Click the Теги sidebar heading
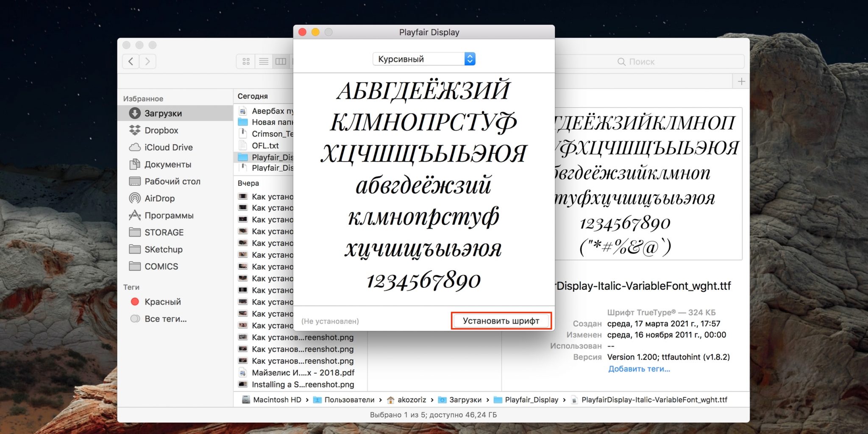Viewport: 868px width, 434px height. click(x=131, y=287)
